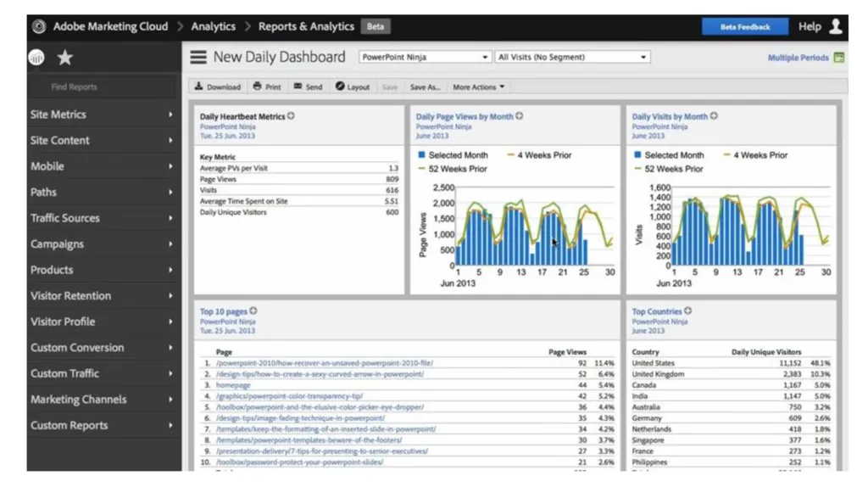Image resolution: width=868 pixels, height=487 pixels.
Task: Open the reports chart icon in sidebar
Action: click(36, 57)
